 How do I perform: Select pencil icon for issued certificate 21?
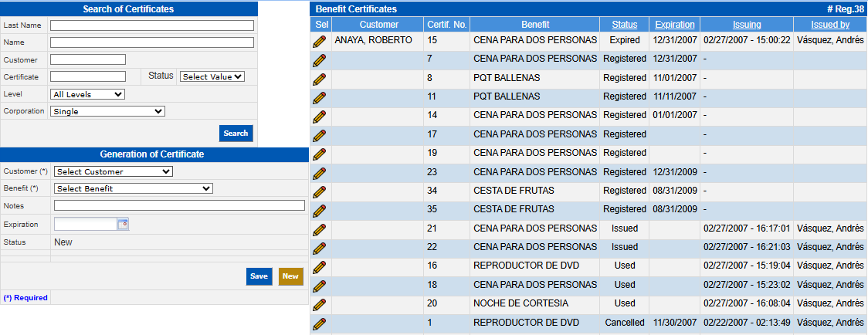[319, 229]
